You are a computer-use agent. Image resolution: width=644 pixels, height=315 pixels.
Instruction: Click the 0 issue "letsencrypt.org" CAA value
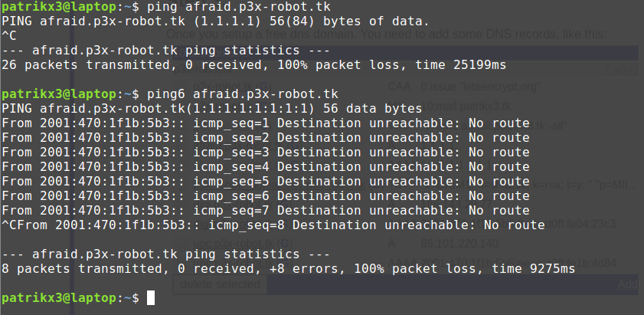481,87
